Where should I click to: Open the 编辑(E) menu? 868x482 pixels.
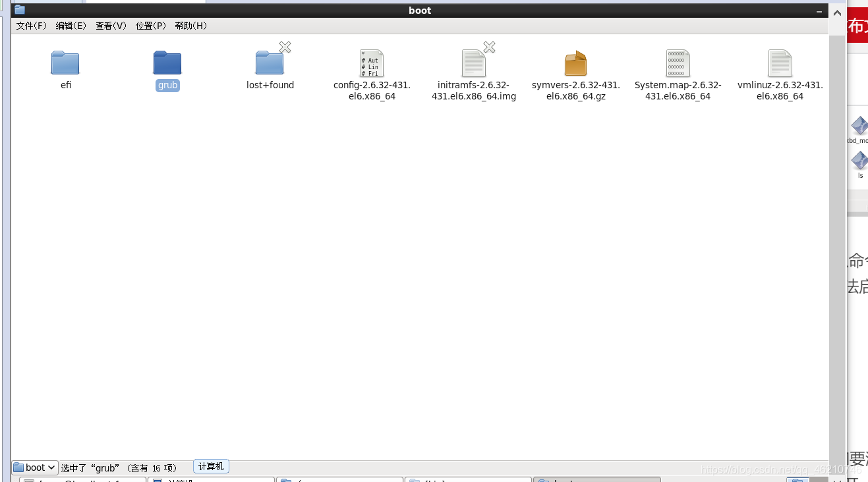point(71,26)
